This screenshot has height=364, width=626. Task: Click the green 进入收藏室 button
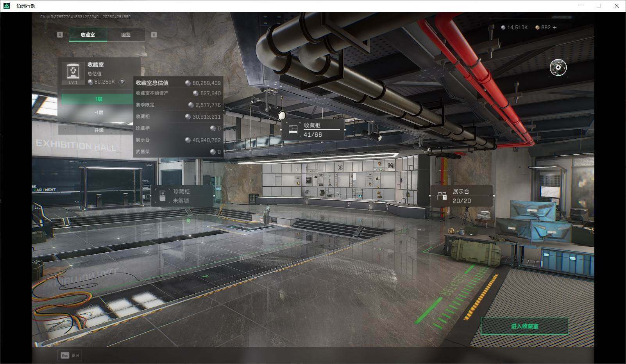524,326
